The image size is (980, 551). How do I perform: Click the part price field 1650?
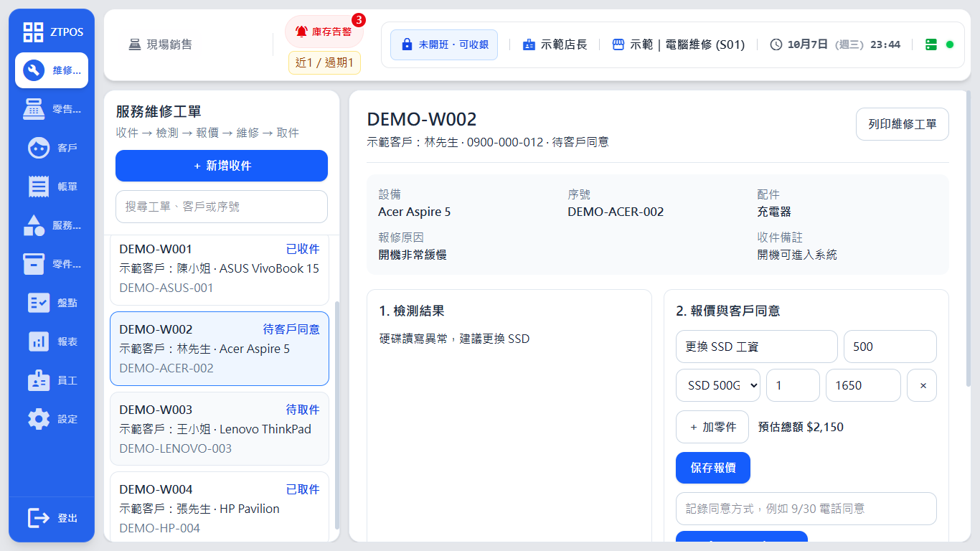(864, 385)
